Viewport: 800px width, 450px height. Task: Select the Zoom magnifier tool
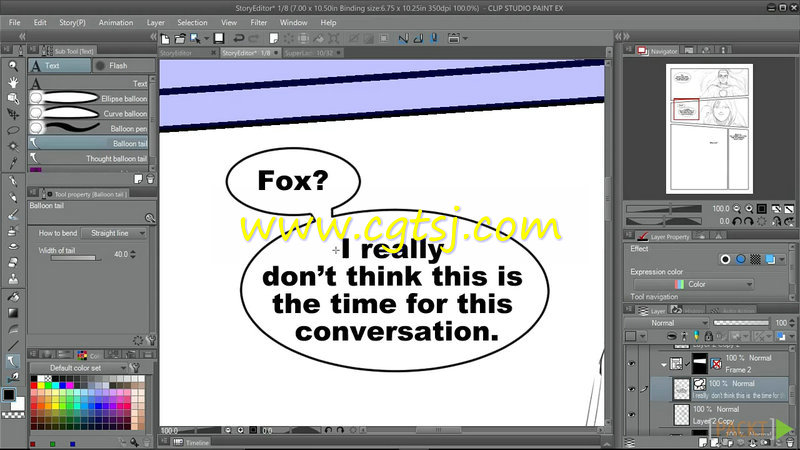[x=13, y=66]
